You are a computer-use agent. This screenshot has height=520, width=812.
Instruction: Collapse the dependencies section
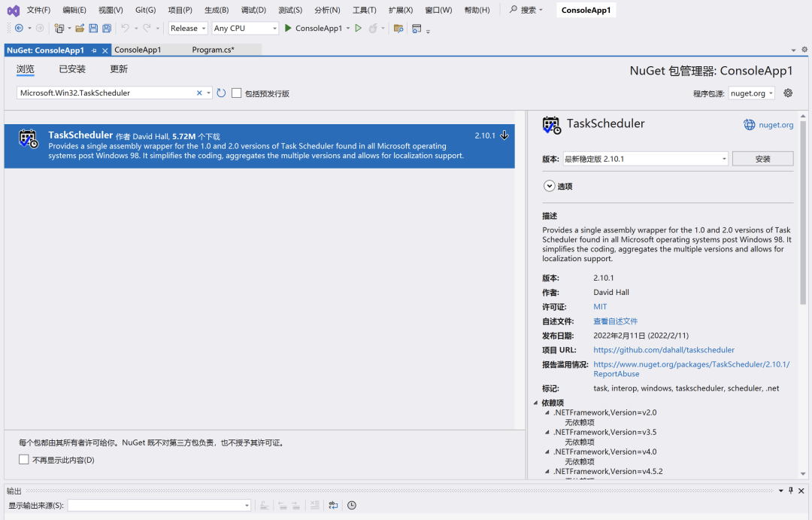(x=536, y=403)
